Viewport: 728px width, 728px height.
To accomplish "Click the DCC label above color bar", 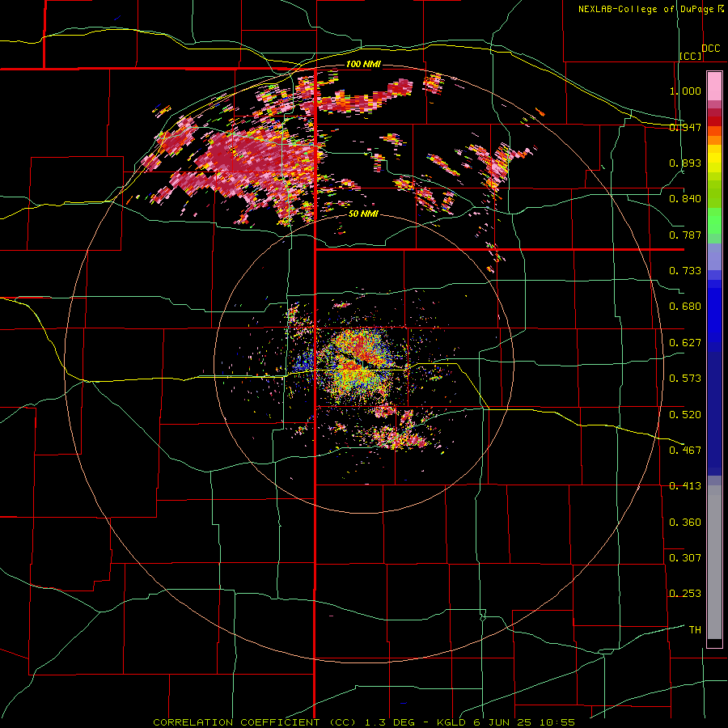I will tap(710, 48).
